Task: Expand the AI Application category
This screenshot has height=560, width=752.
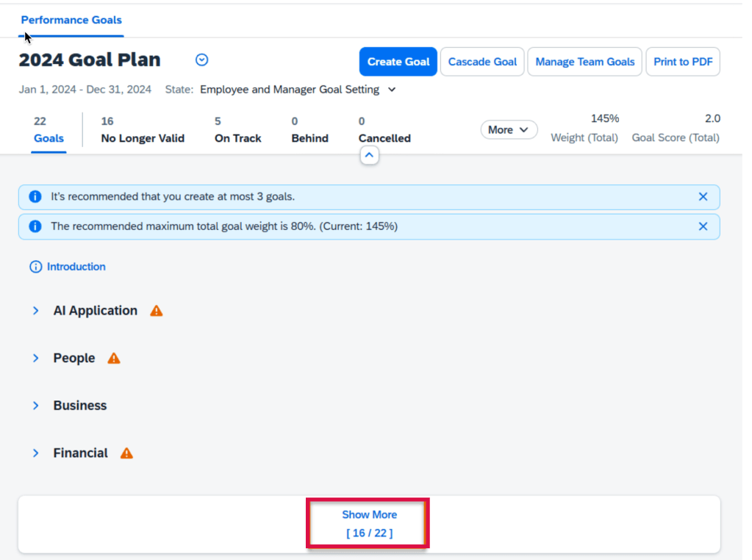Action: pos(35,311)
